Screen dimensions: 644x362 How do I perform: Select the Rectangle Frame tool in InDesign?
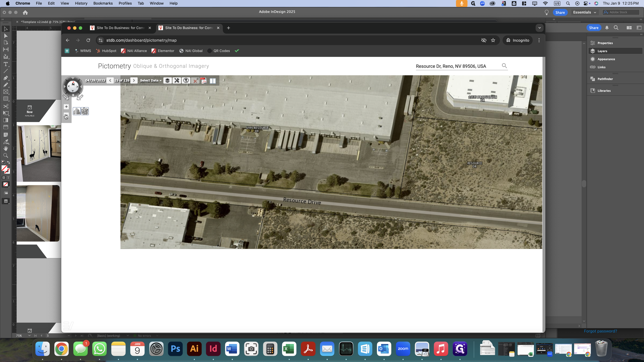click(x=5, y=92)
